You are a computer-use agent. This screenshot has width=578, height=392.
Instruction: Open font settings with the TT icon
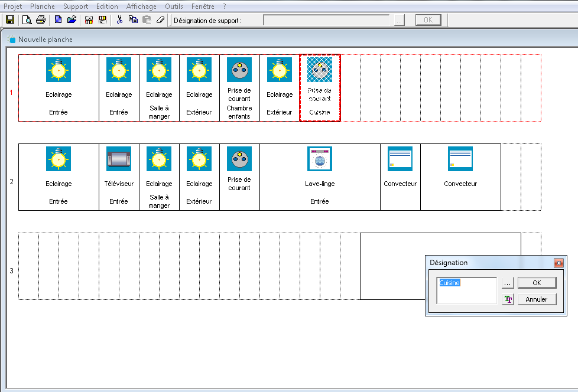[x=508, y=299]
